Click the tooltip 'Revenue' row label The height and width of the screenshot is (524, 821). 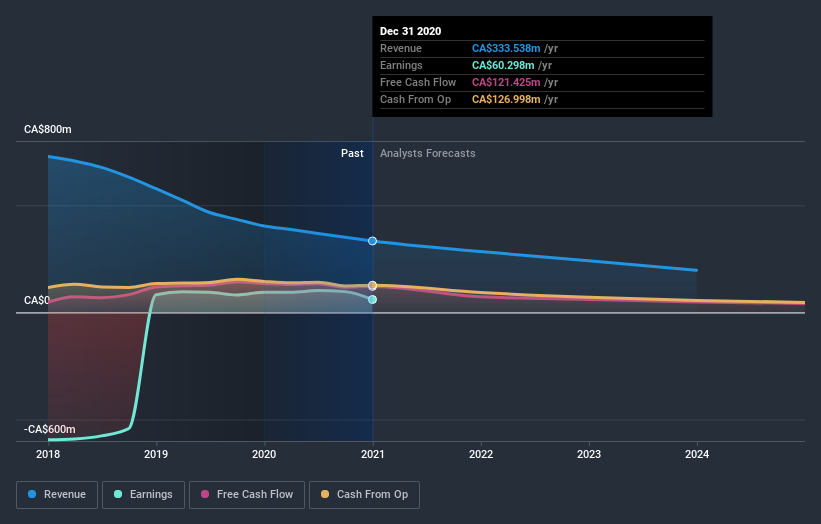pyautogui.click(x=401, y=49)
